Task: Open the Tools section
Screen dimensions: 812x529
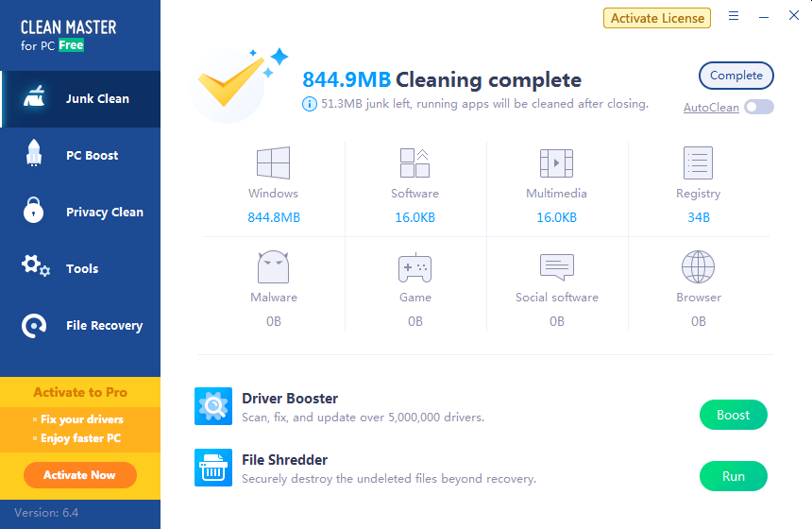Action: (x=80, y=268)
